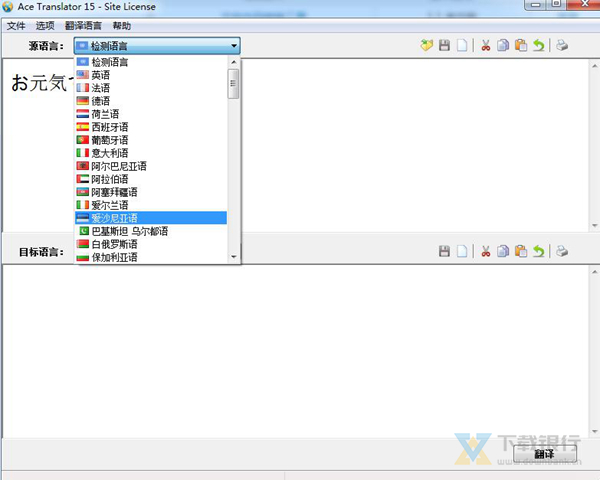Viewport: 600px width, 480px height.
Task: Click the 翻译 button
Action: coord(545,454)
